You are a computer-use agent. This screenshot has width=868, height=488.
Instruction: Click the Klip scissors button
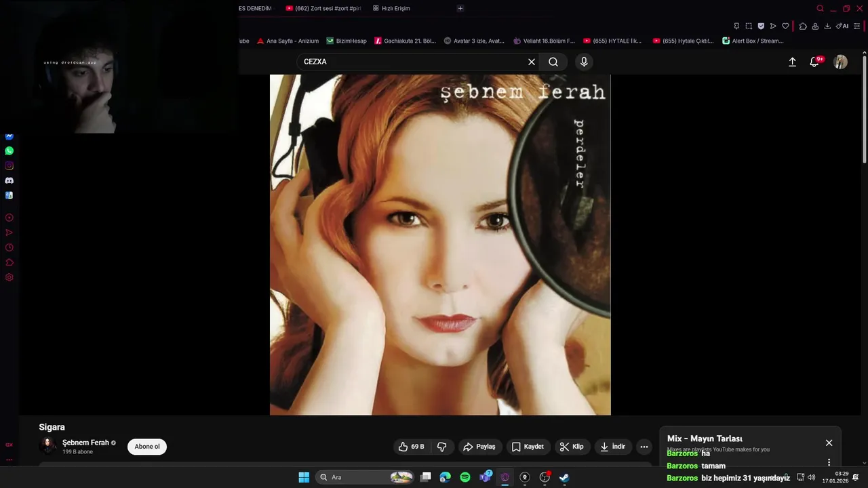coord(572,447)
